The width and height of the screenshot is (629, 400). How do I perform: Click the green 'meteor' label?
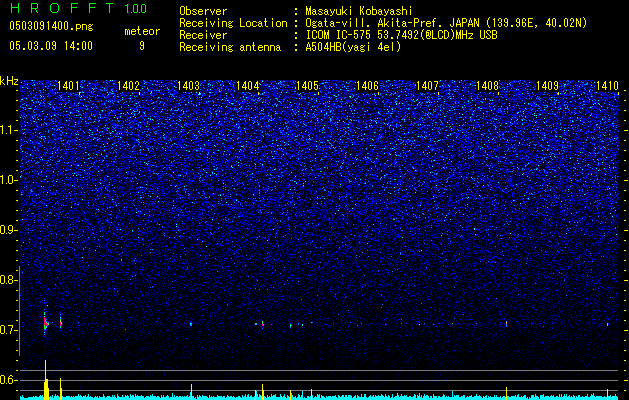point(142,31)
